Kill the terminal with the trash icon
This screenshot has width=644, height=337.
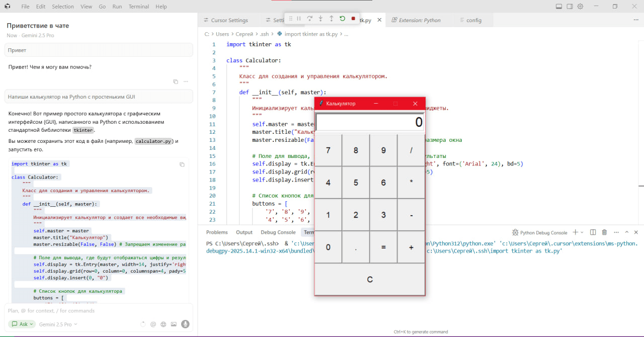pos(604,232)
